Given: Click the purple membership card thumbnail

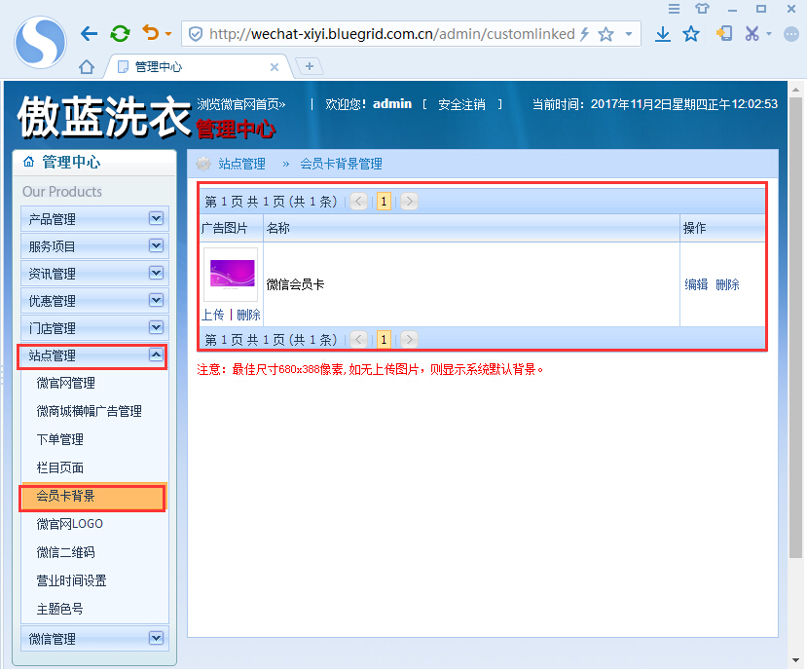Looking at the screenshot, I should pyautogui.click(x=231, y=275).
